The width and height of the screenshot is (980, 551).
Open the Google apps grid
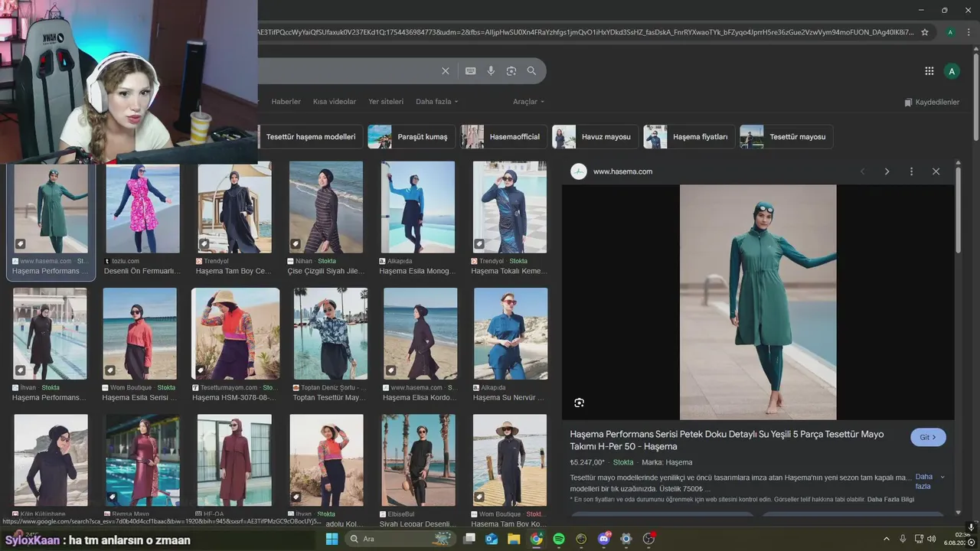(929, 71)
